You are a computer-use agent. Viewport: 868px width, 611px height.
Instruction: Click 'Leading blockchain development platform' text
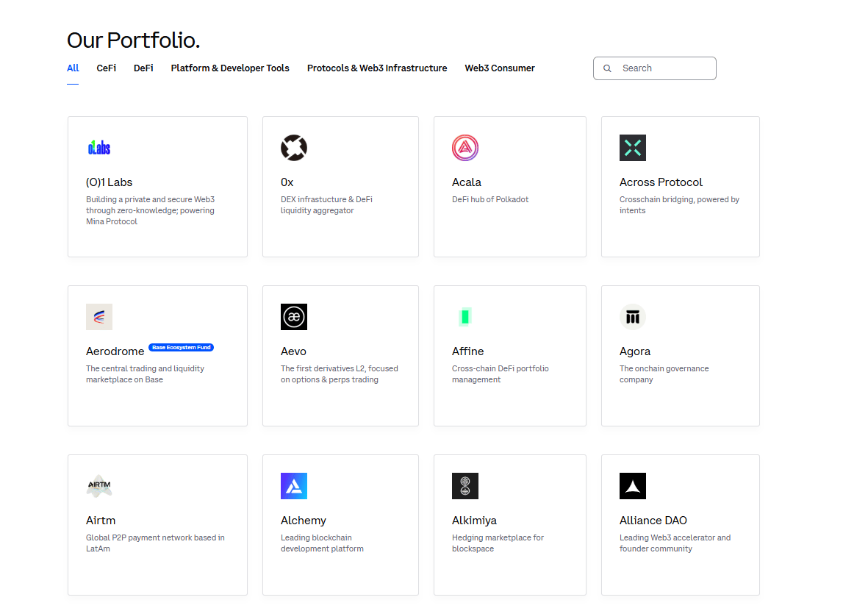pyautogui.click(x=322, y=543)
